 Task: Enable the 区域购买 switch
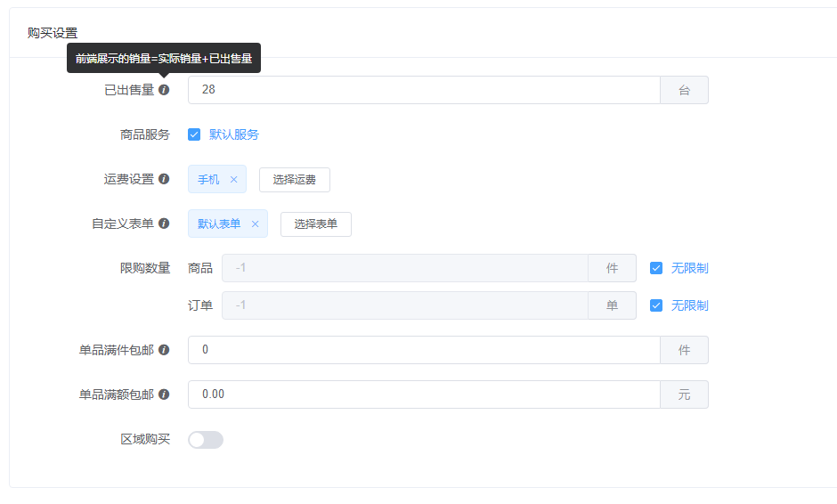(x=206, y=439)
